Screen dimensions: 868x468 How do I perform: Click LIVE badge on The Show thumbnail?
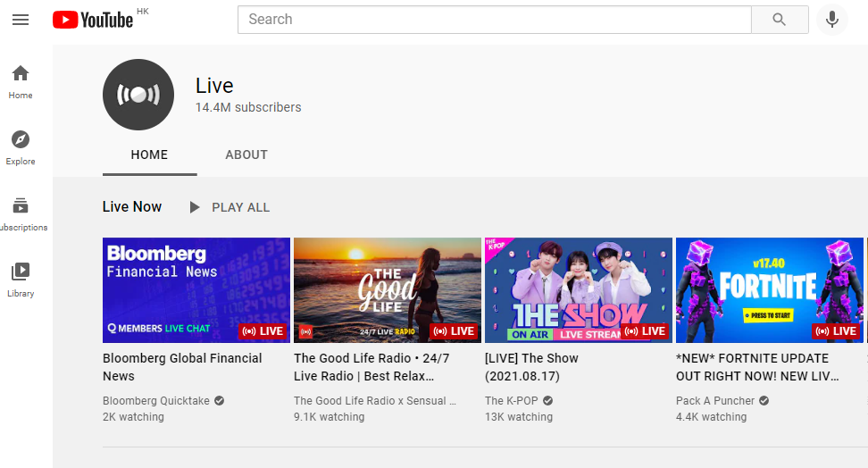tap(645, 331)
